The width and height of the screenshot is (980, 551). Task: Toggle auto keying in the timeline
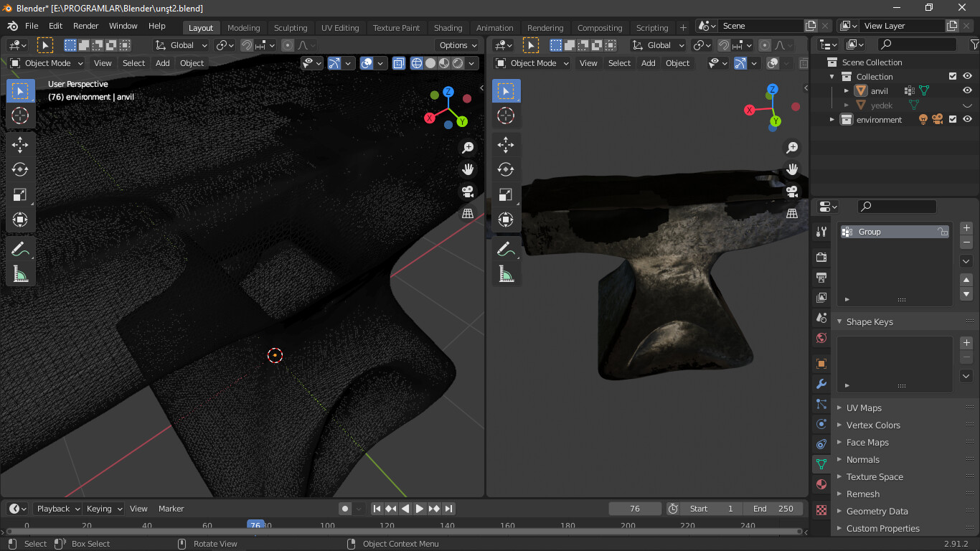pos(345,509)
